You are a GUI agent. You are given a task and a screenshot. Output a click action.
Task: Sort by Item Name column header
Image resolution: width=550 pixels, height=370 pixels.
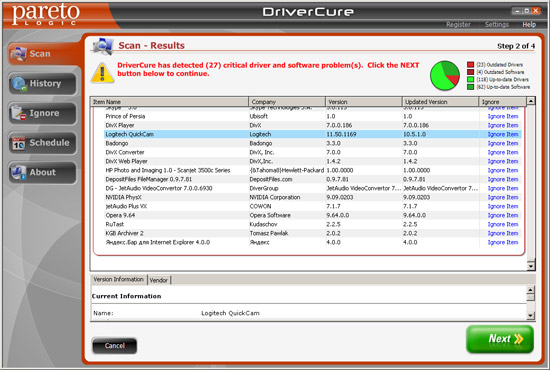tap(169, 102)
